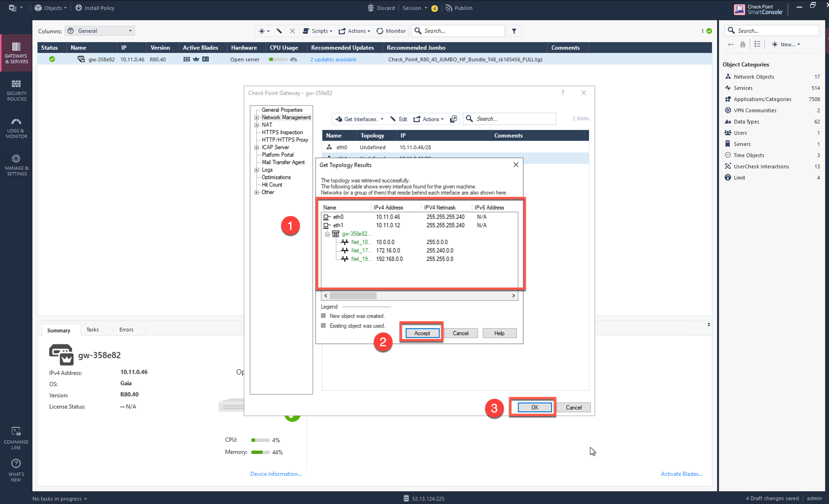Open the Columns General dropdown
This screenshot has height=504, width=829.
[100, 31]
